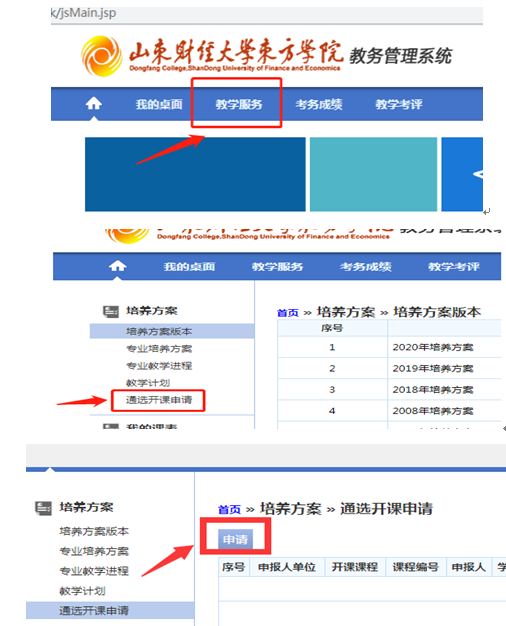Open the 2020年培养方案 row

[389, 347]
